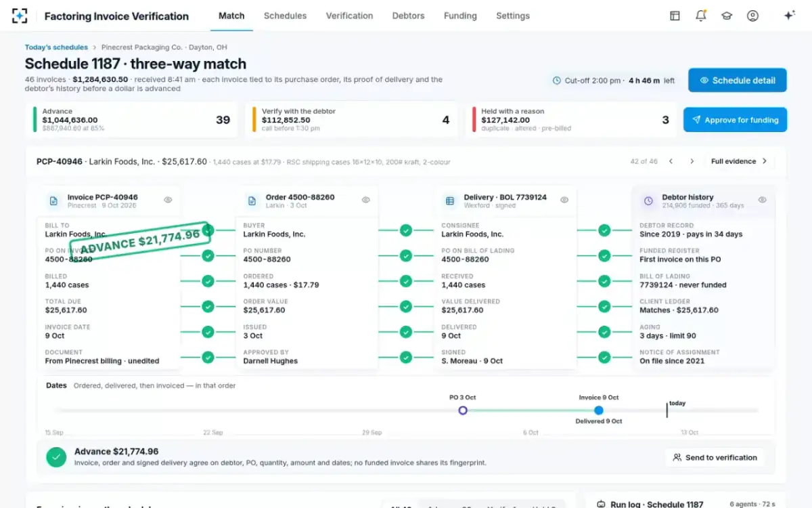
Task: Open the Debtors tab
Action: (x=409, y=16)
